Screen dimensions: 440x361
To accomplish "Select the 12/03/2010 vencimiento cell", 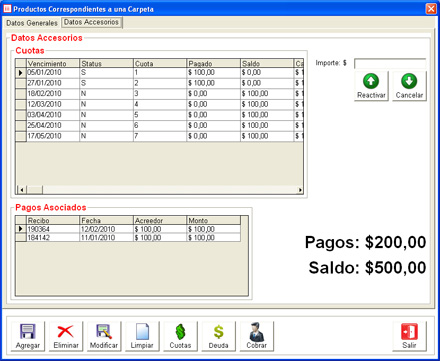I will (x=53, y=104).
